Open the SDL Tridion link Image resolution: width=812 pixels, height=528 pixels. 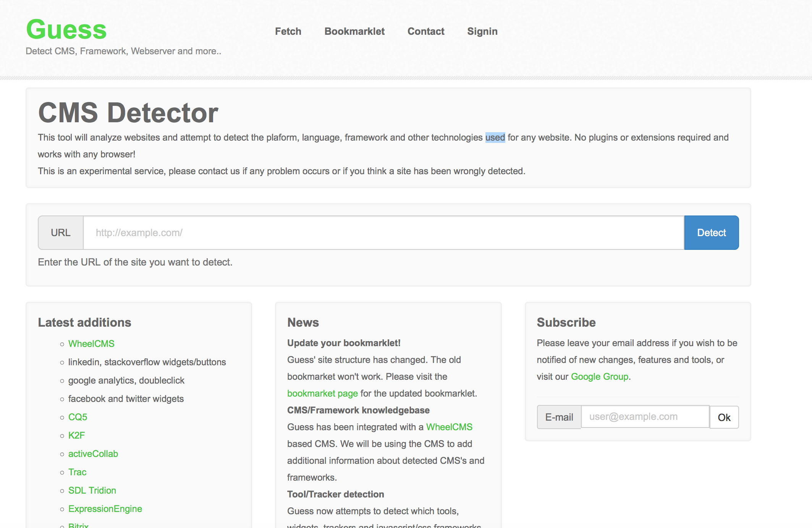click(92, 490)
